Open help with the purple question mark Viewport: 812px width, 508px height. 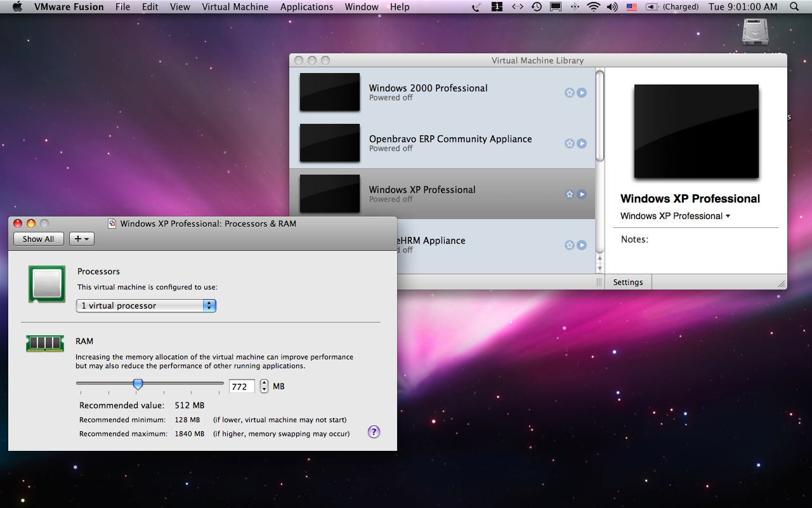point(374,432)
